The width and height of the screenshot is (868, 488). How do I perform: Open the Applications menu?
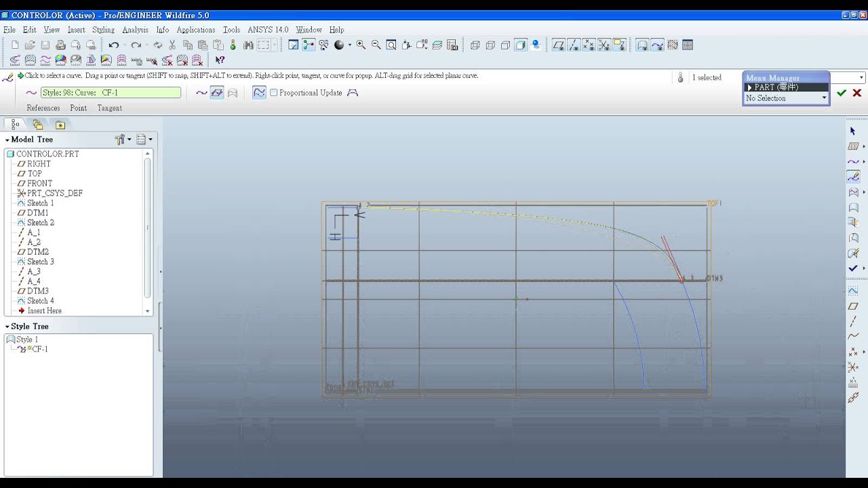click(x=195, y=30)
